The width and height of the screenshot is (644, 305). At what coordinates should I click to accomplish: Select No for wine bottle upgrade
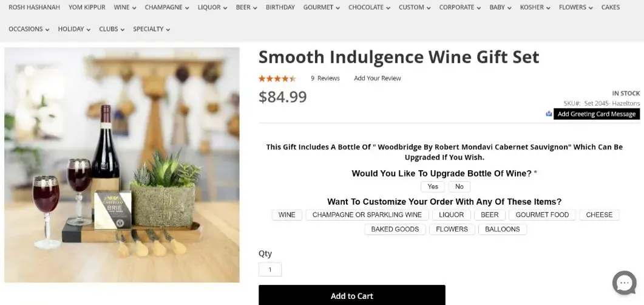[x=459, y=187]
